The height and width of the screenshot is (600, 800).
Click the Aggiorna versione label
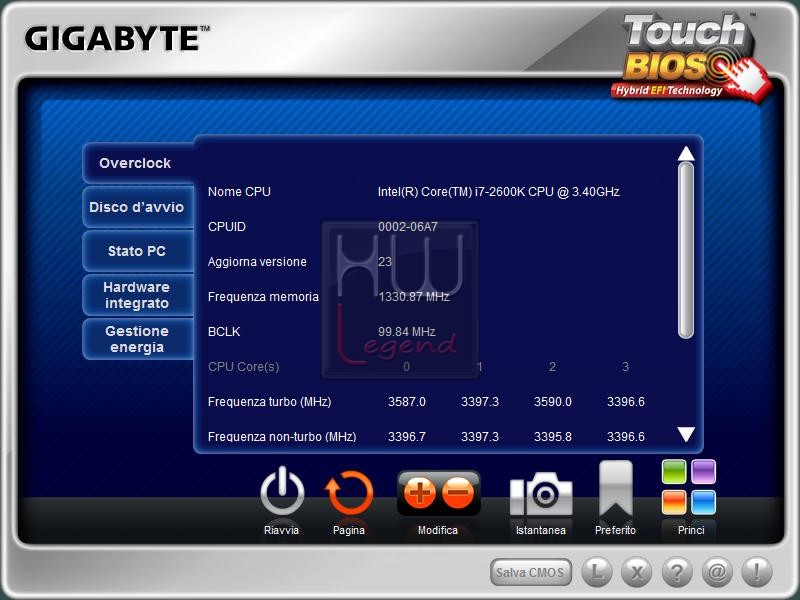257,262
